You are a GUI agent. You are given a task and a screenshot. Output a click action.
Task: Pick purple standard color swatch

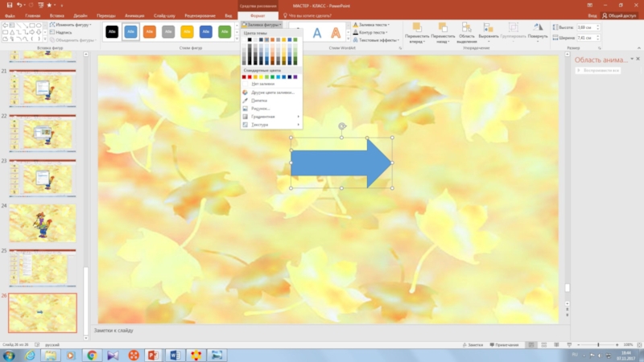(x=295, y=76)
